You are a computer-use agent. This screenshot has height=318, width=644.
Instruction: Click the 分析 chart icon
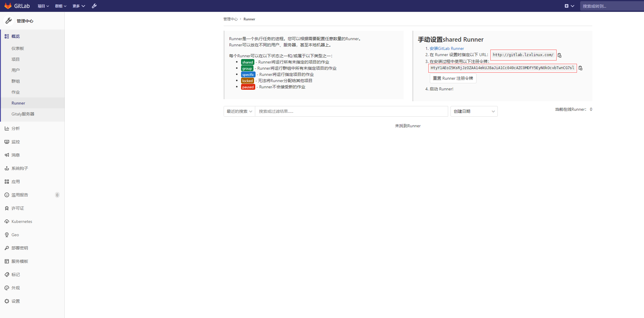click(x=7, y=128)
